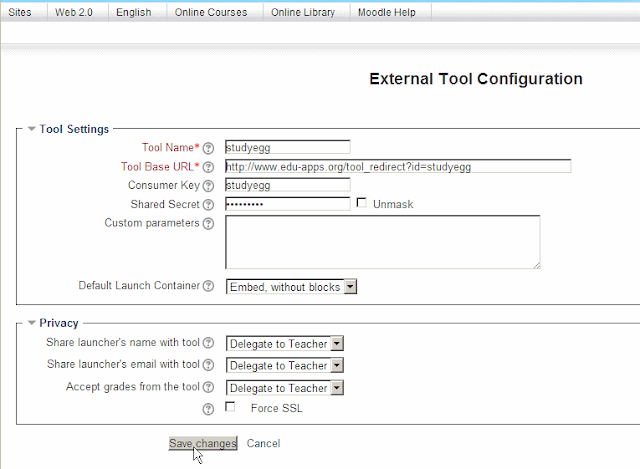
Task: Open the Sites menu
Action: pyautogui.click(x=20, y=12)
